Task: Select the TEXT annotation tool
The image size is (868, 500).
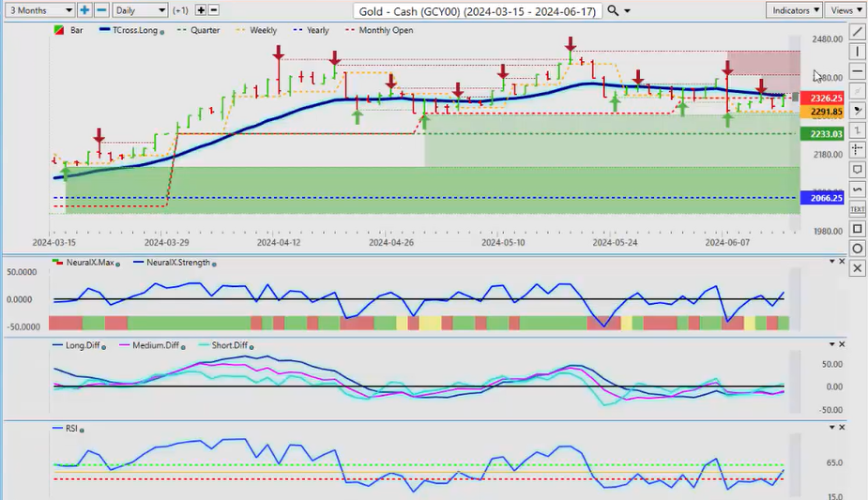Action: [857, 209]
